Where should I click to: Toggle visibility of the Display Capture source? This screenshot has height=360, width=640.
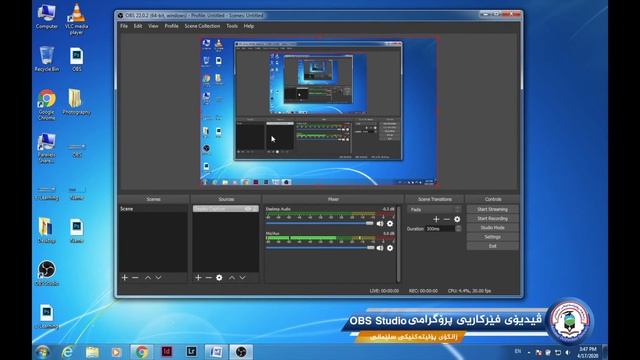pyautogui.click(x=248, y=209)
